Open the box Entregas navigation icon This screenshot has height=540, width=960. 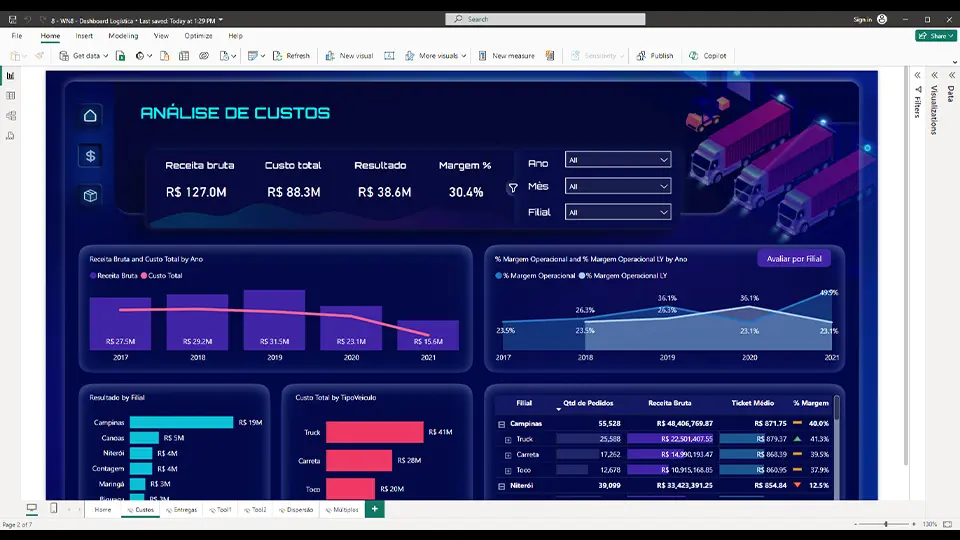tap(90, 196)
